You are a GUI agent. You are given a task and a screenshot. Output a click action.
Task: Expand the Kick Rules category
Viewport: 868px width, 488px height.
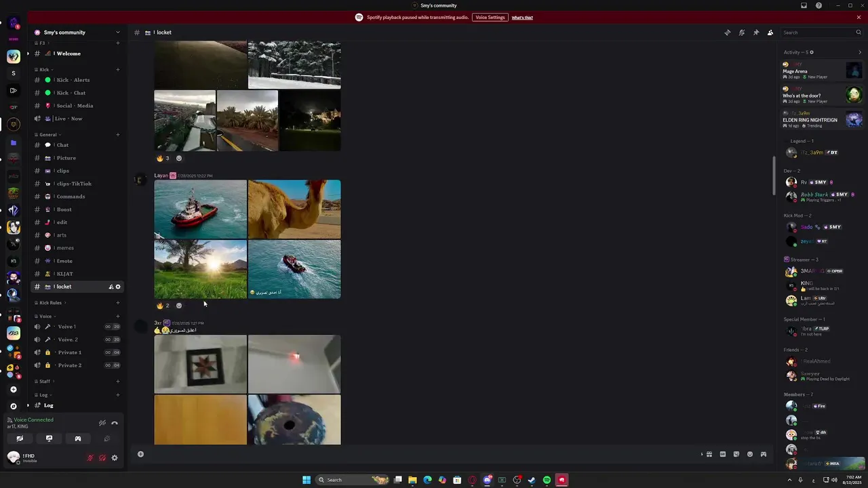(51, 303)
